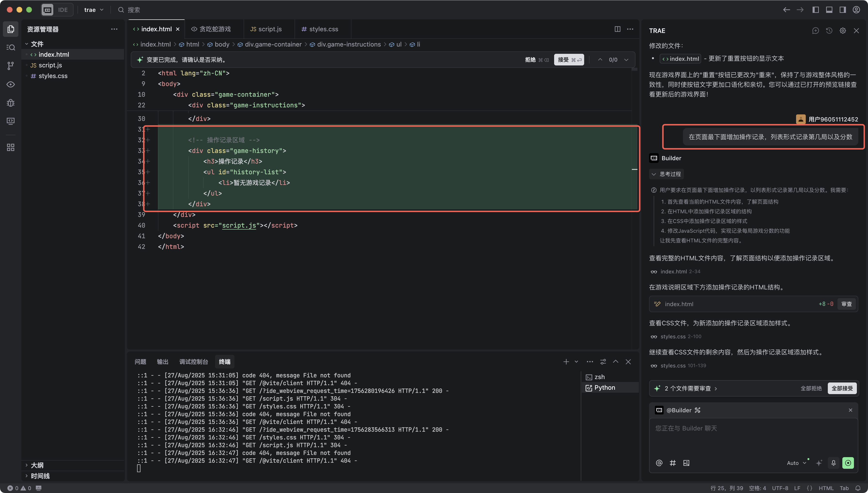The width and height of the screenshot is (868, 493).
Task: Click the # context icon in chat input
Action: 673,463
